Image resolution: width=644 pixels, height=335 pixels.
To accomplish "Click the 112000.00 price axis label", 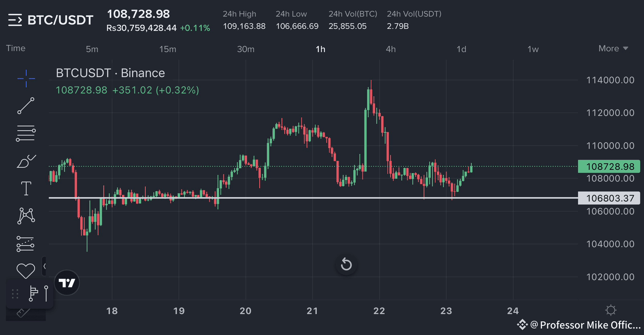I will pyautogui.click(x=610, y=113).
